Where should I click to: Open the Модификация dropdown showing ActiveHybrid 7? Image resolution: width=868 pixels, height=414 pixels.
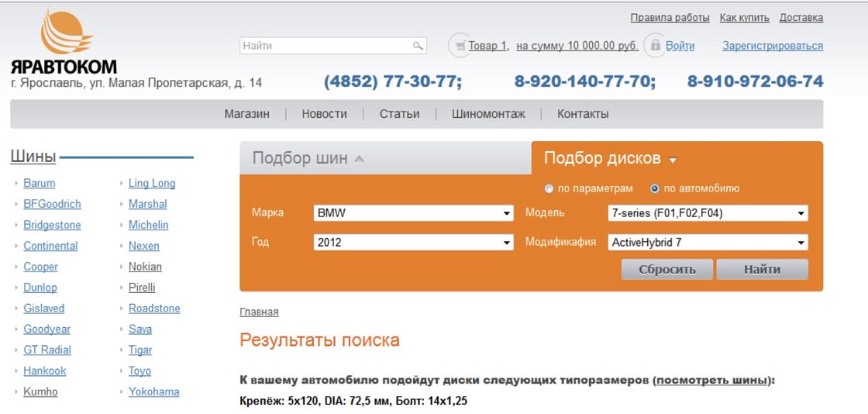pyautogui.click(x=708, y=243)
